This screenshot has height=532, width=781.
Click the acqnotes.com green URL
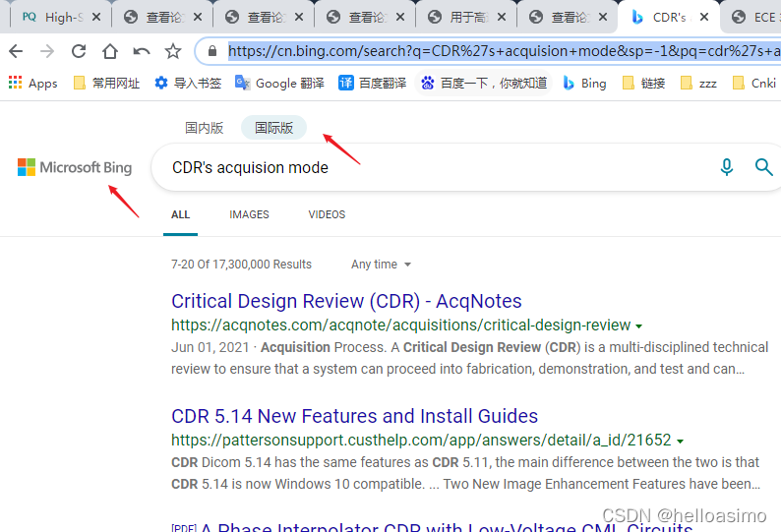pos(401,325)
